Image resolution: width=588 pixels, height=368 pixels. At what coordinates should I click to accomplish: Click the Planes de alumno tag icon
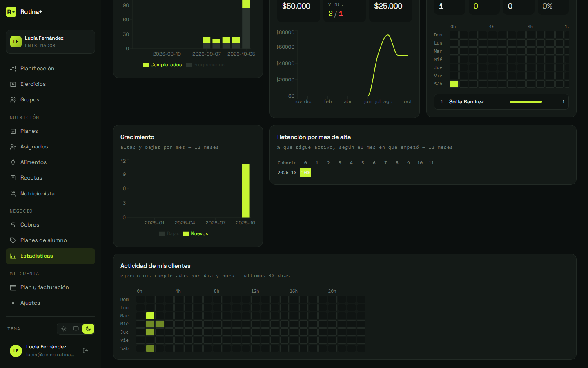click(x=13, y=240)
